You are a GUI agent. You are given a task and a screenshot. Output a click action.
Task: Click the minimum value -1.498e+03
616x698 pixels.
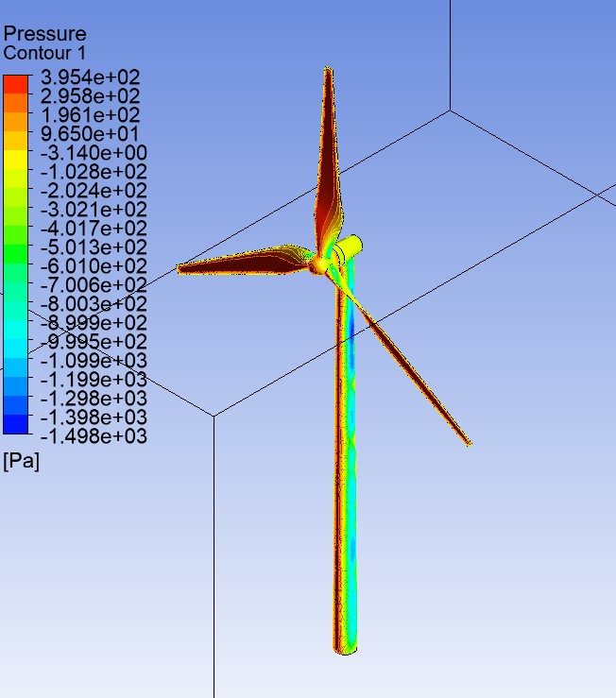click(x=94, y=436)
